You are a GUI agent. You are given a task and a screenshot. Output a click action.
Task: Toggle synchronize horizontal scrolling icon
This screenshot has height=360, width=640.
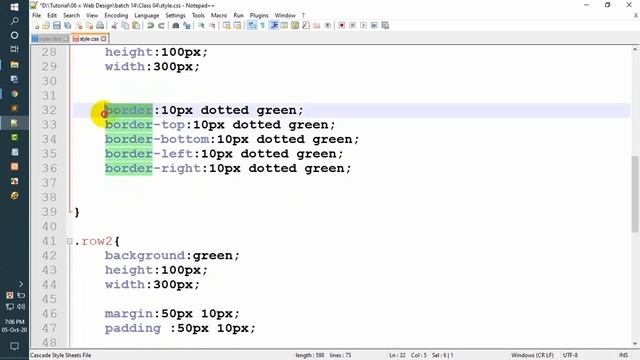point(237,25)
